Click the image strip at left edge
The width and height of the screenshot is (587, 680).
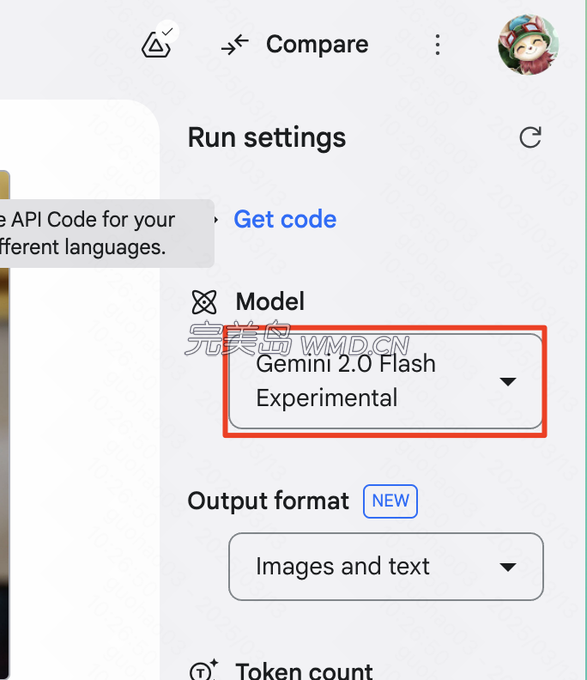pos(4,425)
